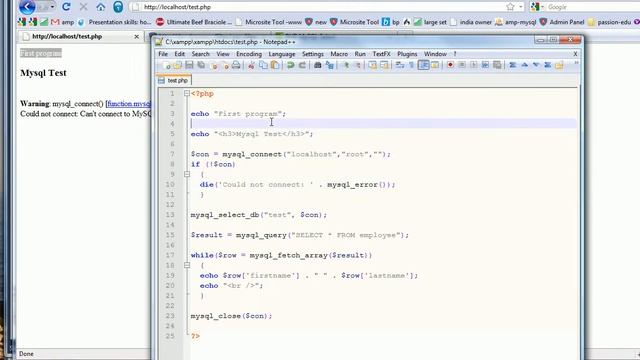Open the File menu in Notepad++
The width and height of the screenshot is (640, 360).
point(163,54)
